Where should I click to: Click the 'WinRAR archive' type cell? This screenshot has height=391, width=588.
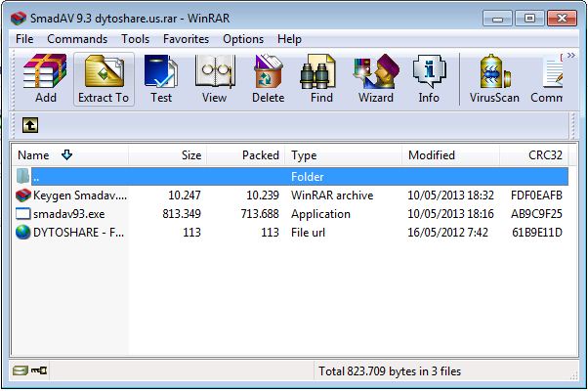point(332,195)
